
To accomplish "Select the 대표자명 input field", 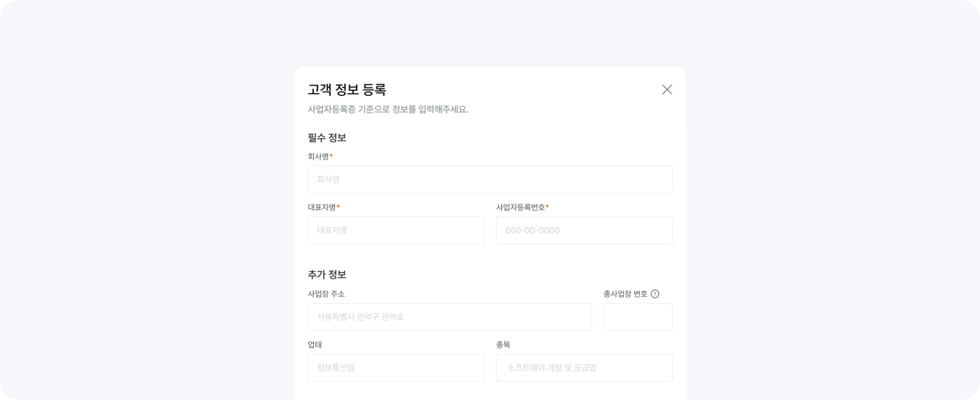I will (x=396, y=230).
